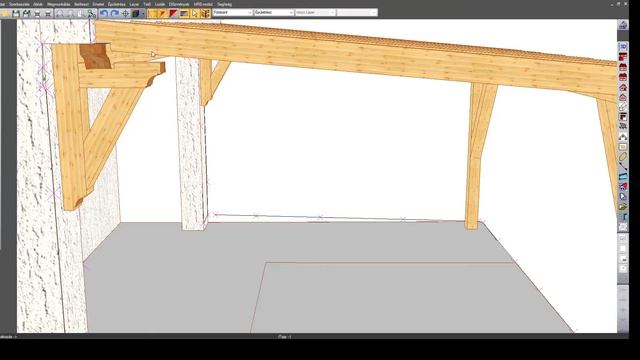Screen dimensions: 640x360
Task: Open the Layer menu
Action: pos(134,4)
